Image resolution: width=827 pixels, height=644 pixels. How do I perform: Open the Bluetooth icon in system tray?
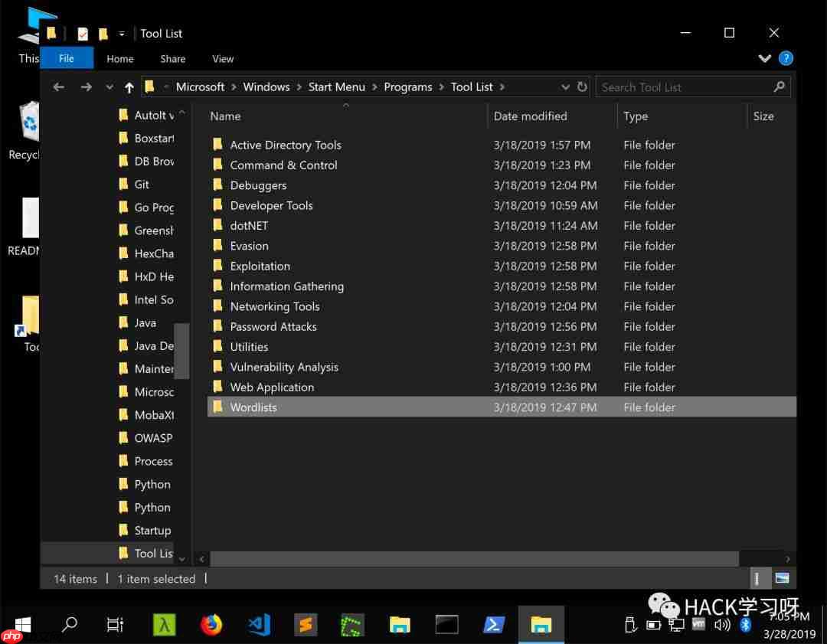coord(745,625)
